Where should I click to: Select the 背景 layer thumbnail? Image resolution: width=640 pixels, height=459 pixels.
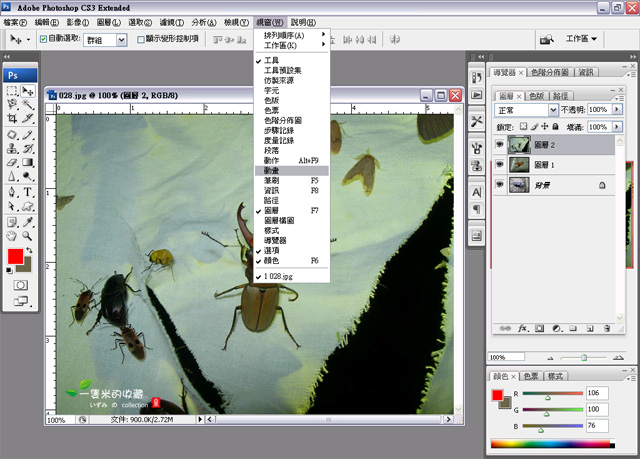tap(518, 184)
